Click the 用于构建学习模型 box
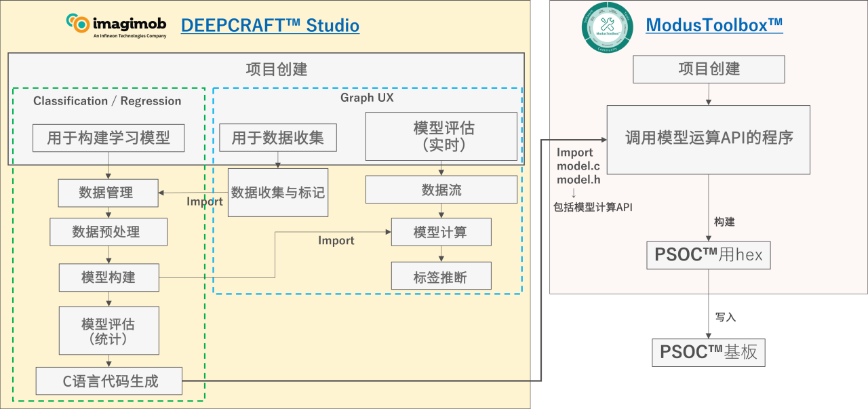Screen dimensions: 868x409 click(108, 138)
